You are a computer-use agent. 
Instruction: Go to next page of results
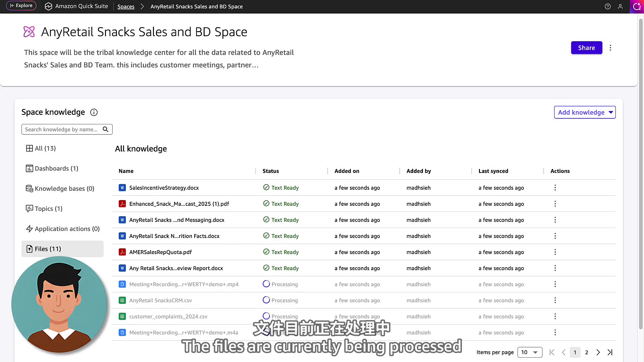[598, 352]
